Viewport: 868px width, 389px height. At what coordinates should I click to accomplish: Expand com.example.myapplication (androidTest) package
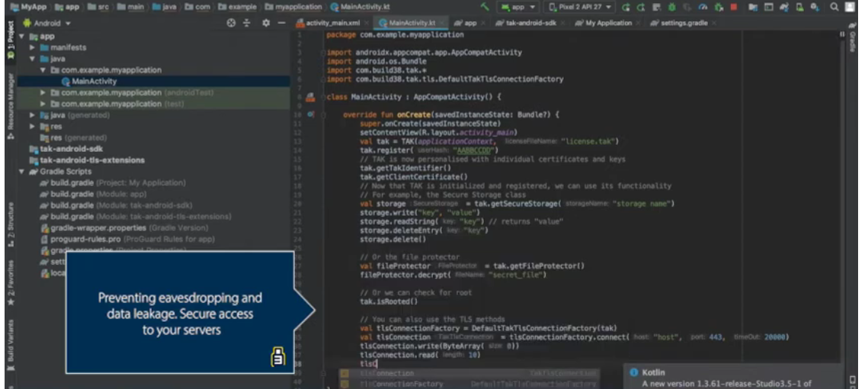tap(43, 92)
